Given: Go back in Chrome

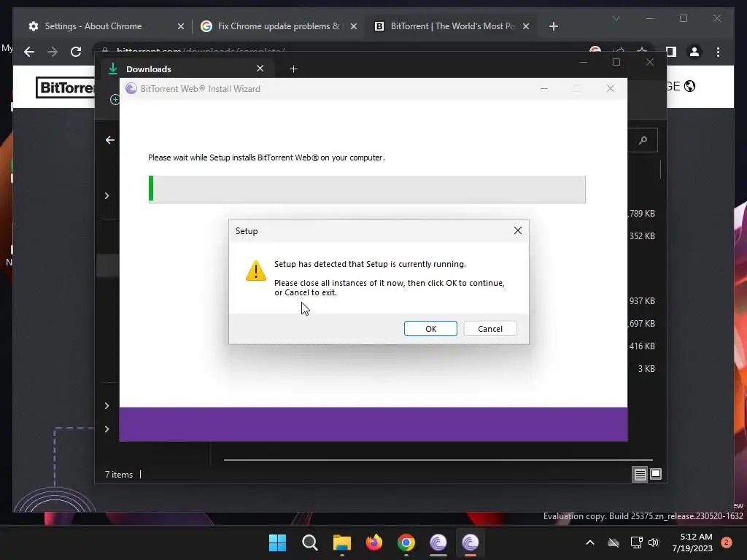Looking at the screenshot, I should point(29,52).
